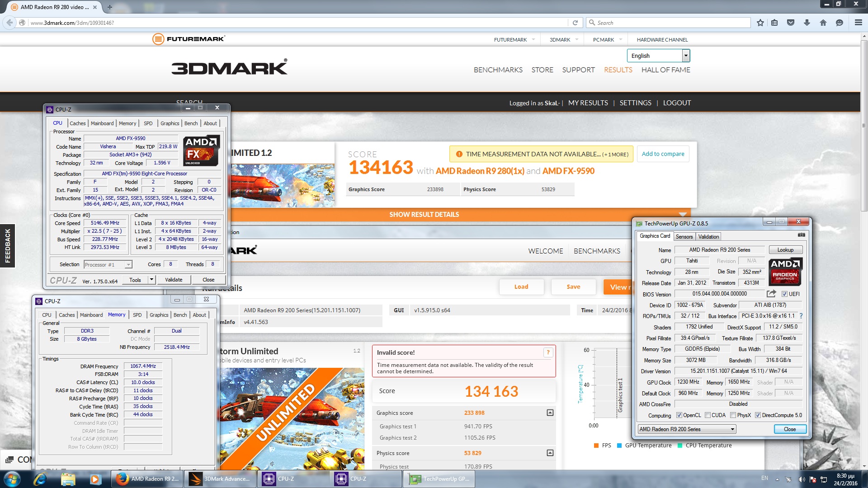
Task: Open the English language dropdown
Action: 658,56
